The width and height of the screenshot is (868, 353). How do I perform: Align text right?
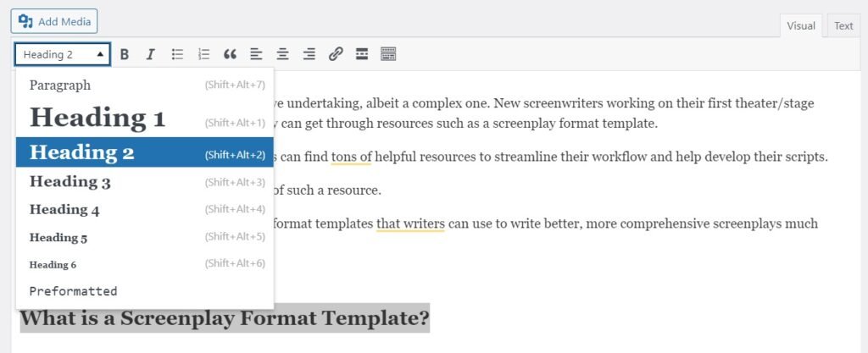(309, 54)
